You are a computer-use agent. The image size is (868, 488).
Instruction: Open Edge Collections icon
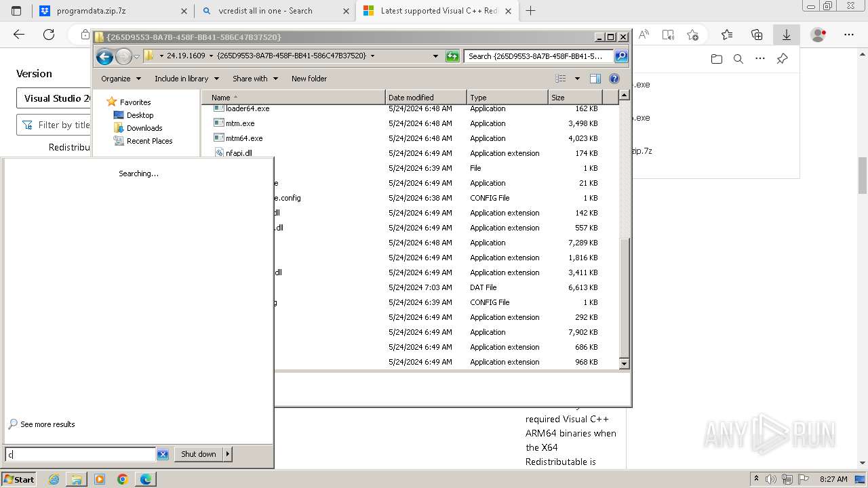pyautogui.click(x=757, y=35)
